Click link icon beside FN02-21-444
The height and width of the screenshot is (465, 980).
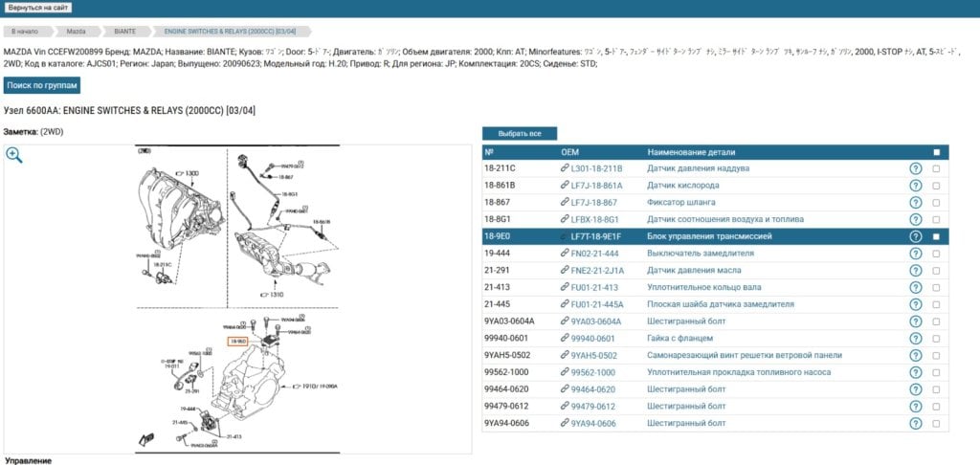(565, 254)
